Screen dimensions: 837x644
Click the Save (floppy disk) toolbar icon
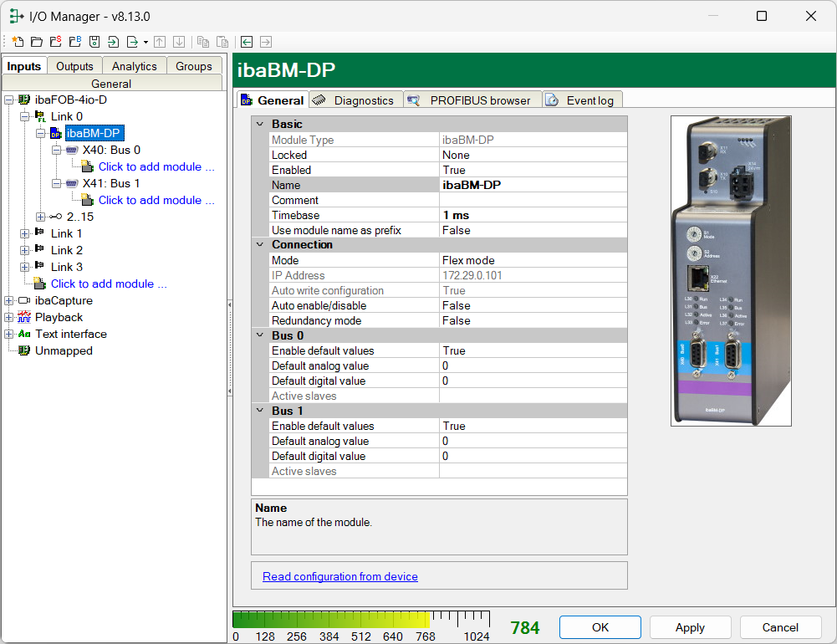(94, 42)
